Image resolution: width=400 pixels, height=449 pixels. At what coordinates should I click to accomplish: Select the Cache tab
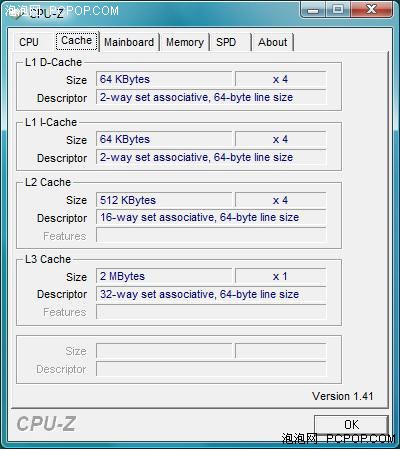click(x=77, y=41)
